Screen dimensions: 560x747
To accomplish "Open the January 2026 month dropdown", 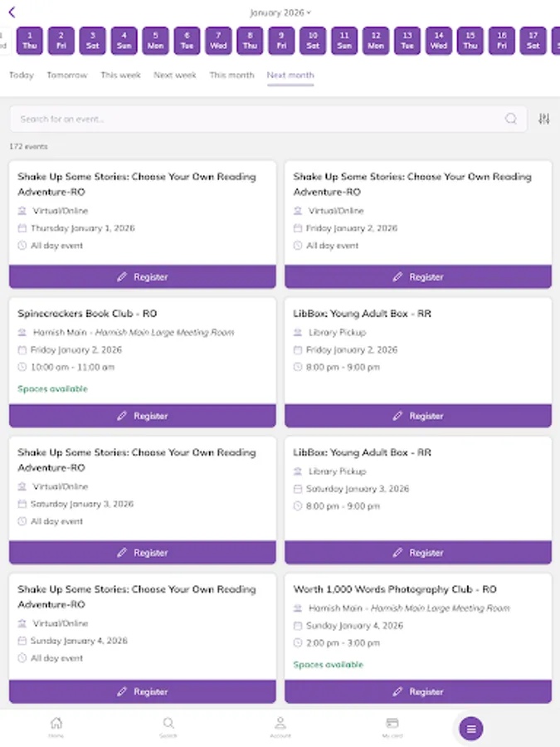I will (280, 12).
